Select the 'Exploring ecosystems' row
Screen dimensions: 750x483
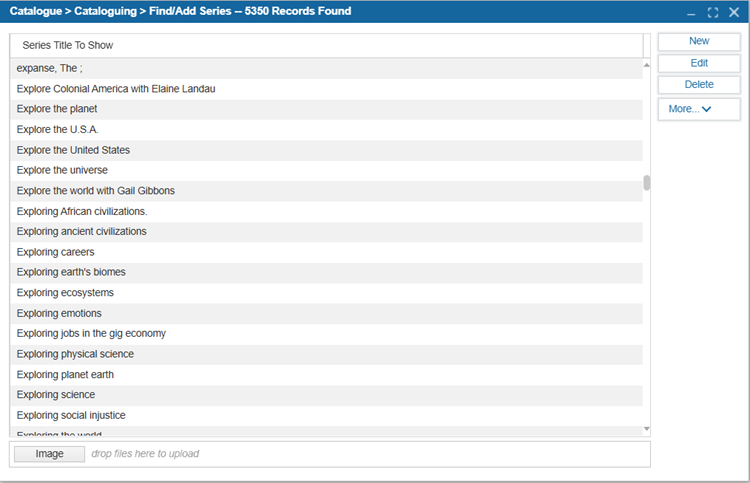click(326, 293)
